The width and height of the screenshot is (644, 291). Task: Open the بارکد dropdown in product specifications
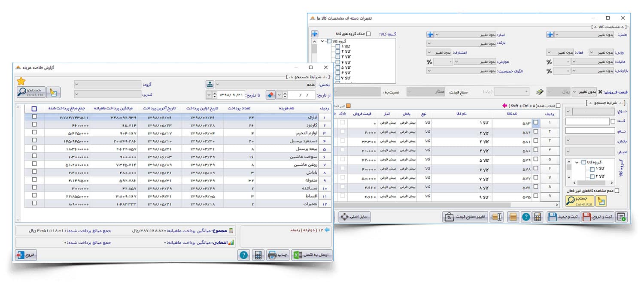point(462,43)
